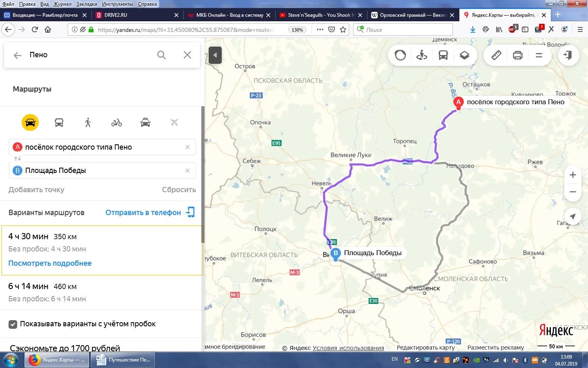Clear point A Пено field

(x=187, y=147)
